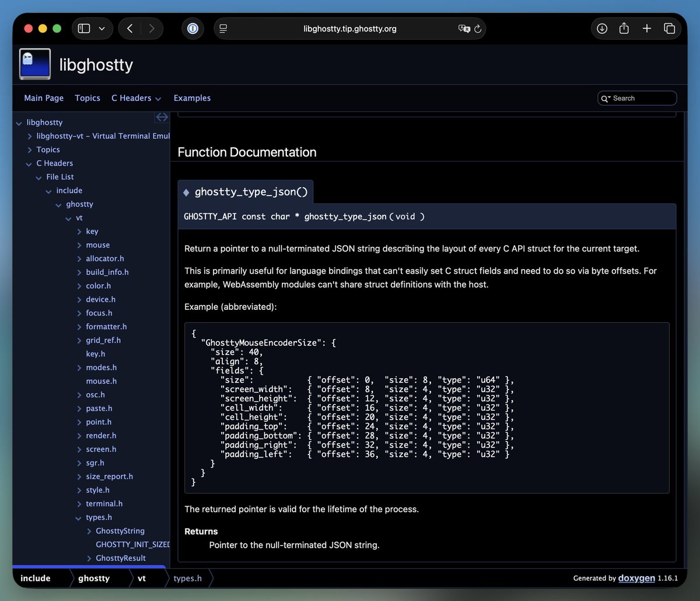Focus the libghostty.tip.ghostty.org address bar
Viewport: 700px width, 601px height.
point(350,29)
